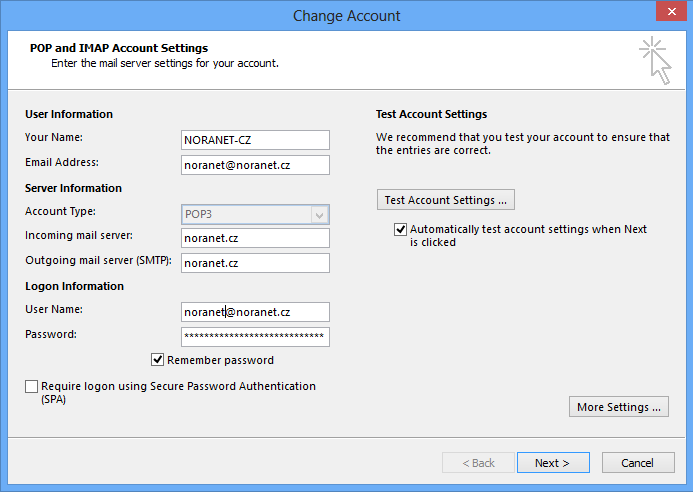Image resolution: width=693 pixels, height=492 pixels.
Task: Click the Test Account Settings button
Action: click(x=446, y=200)
